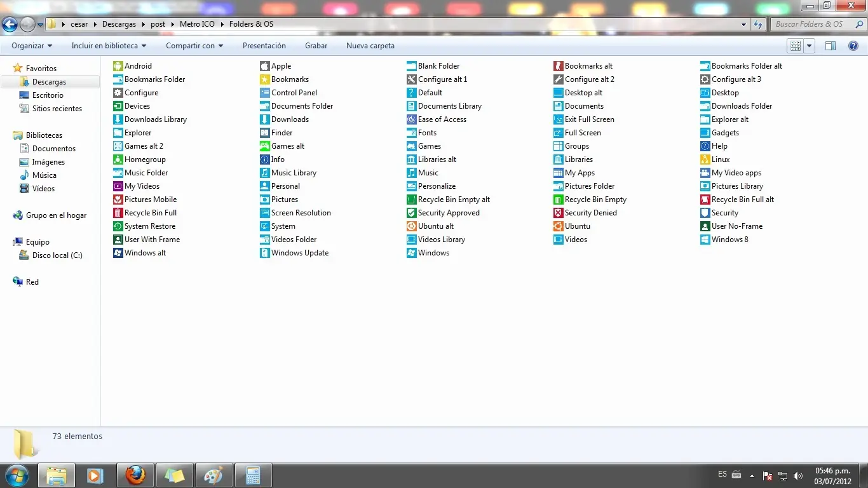Expand the Incluir en biblioteca menu
Image resolution: width=868 pixels, height=488 pixels.
pos(109,46)
